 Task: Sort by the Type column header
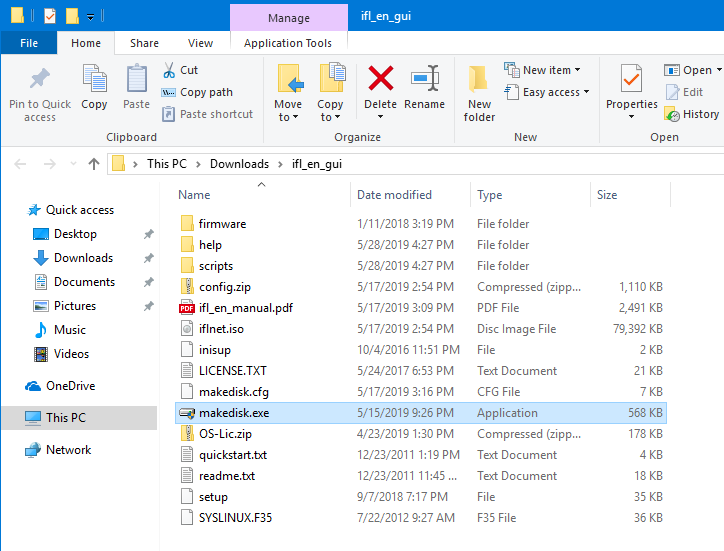[489, 195]
